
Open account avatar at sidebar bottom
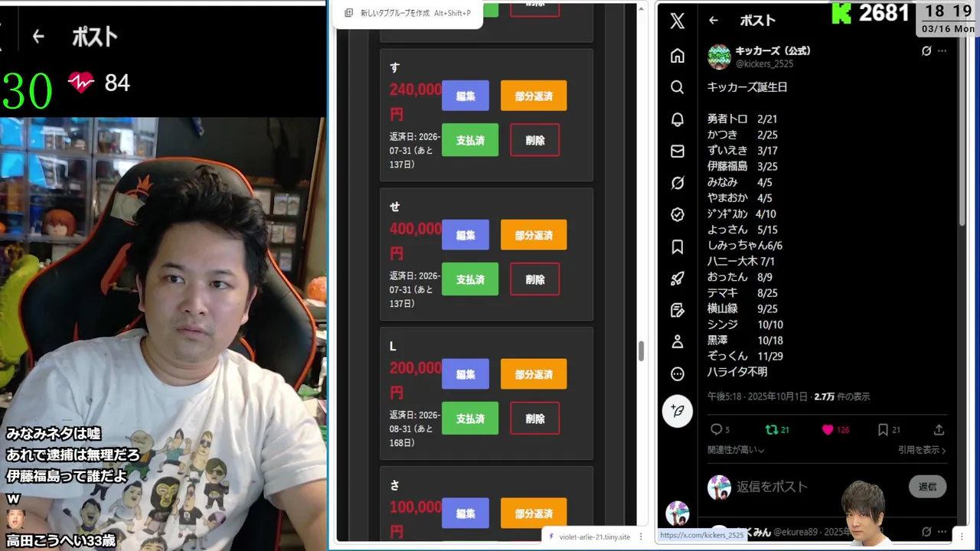678,513
